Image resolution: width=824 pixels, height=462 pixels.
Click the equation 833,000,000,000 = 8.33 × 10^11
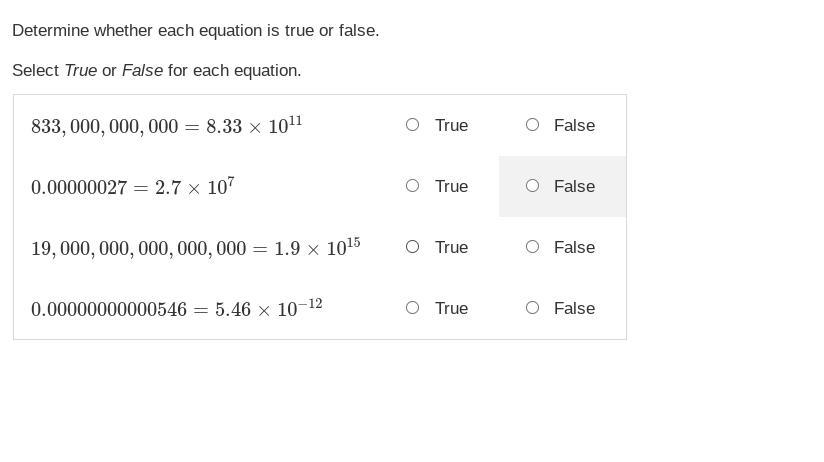pyautogui.click(x=167, y=126)
